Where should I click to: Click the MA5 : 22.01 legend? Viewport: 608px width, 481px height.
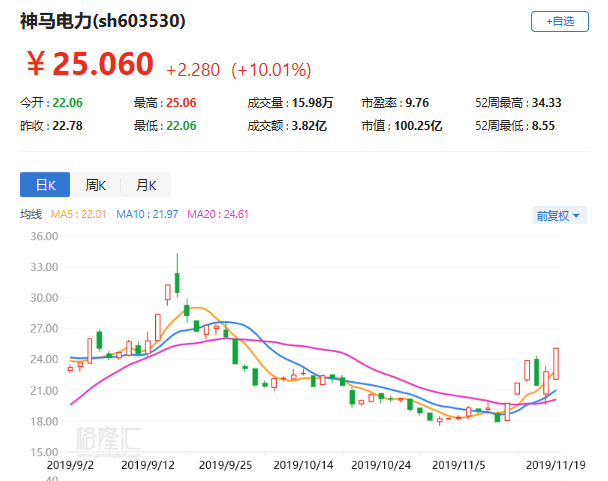(x=78, y=214)
